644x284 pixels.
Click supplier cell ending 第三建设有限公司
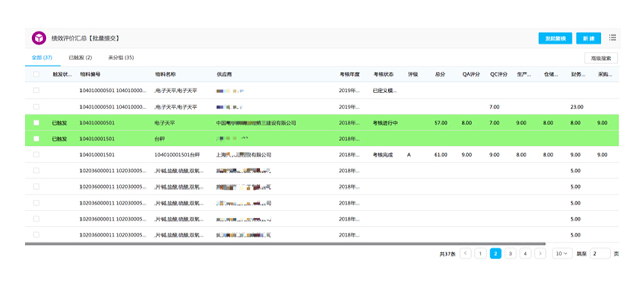pos(256,123)
